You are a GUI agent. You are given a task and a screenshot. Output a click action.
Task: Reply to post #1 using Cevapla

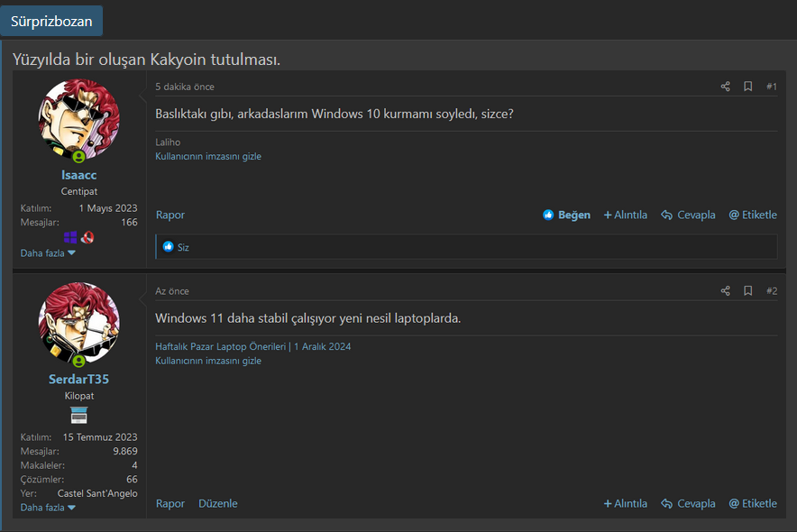click(688, 216)
